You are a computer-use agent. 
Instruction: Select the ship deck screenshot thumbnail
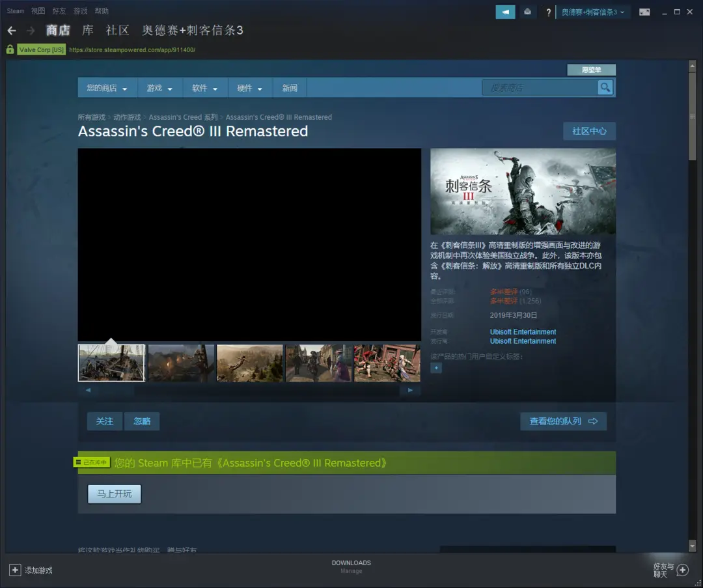(x=112, y=363)
